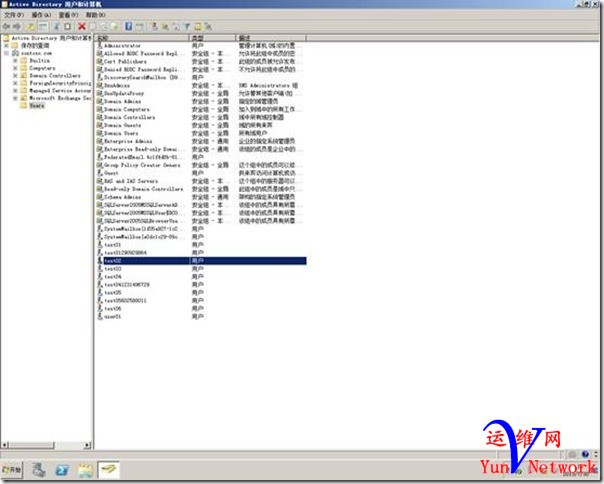Select the Read-only Domain Controllers row

(x=201, y=189)
